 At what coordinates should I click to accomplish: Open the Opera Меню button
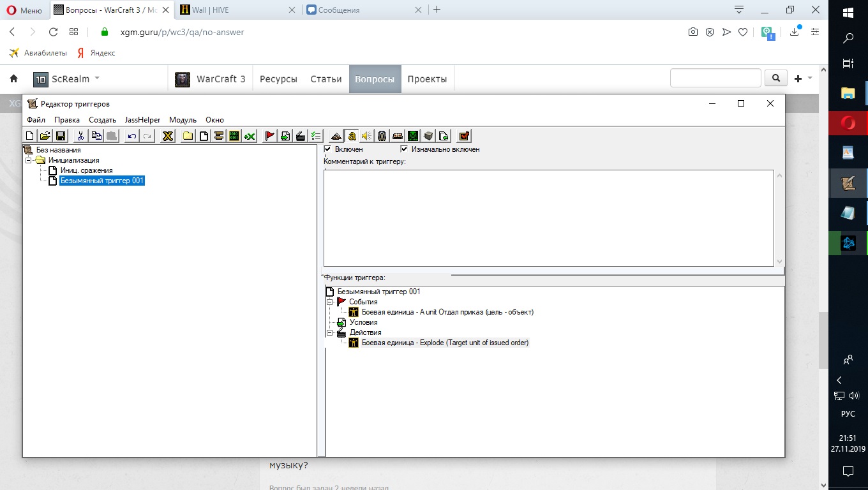(25, 10)
